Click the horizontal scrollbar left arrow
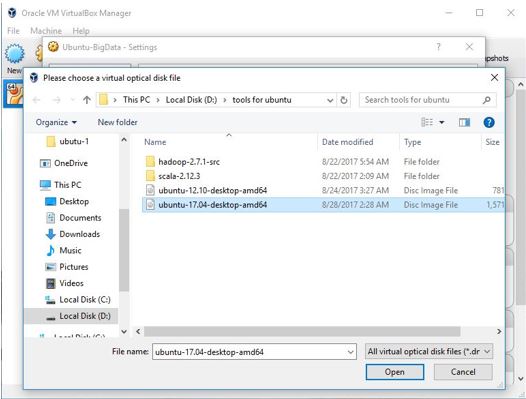526x399 pixels. click(x=138, y=332)
